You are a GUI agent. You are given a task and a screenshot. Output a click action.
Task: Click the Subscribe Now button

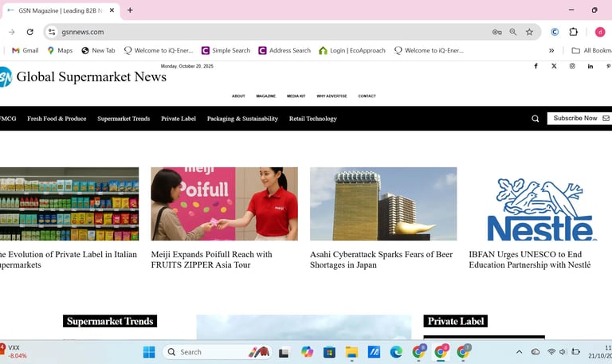coord(579,118)
